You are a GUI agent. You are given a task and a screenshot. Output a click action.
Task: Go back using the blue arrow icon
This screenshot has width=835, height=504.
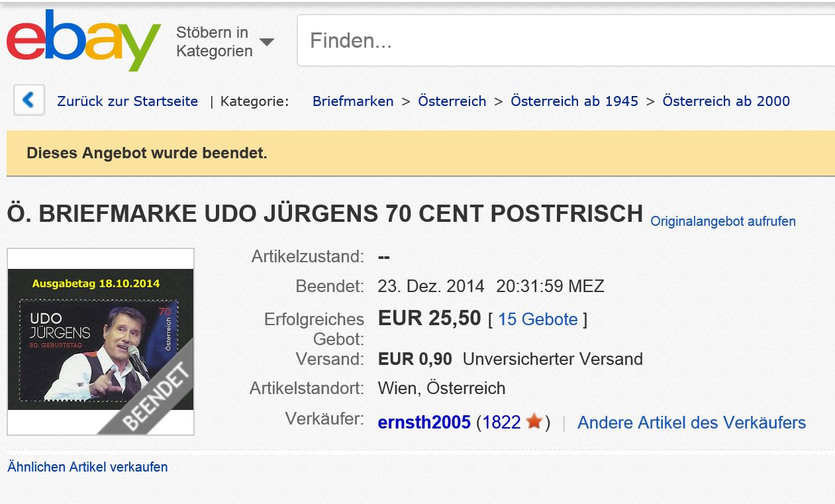[x=29, y=101]
